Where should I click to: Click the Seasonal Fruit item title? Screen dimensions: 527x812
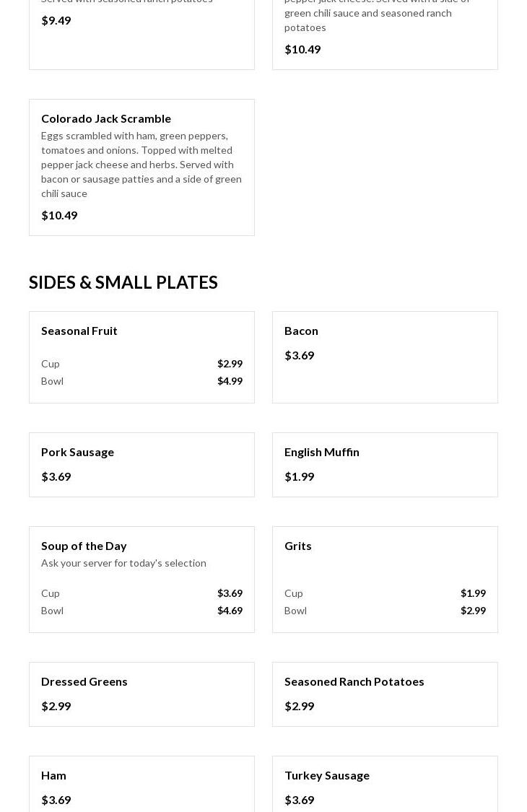point(79,331)
